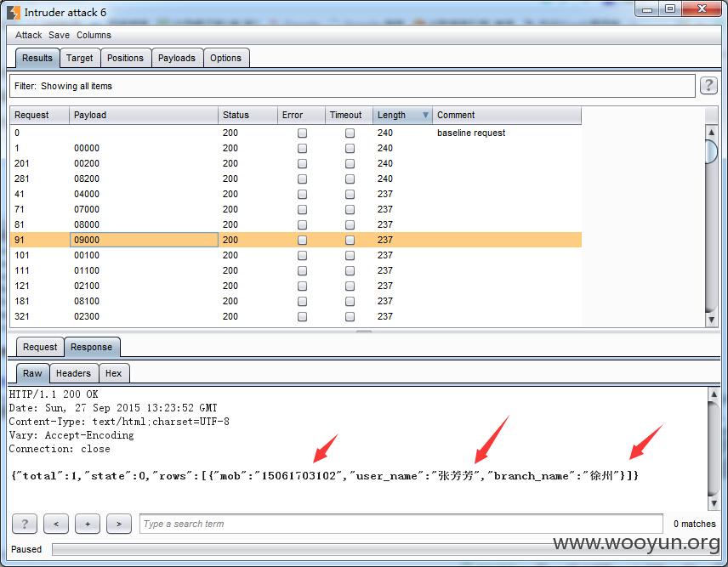This screenshot has width=728, height=567.
Task: Toggle Error checkbox in payload 09000 row
Action: (302, 240)
